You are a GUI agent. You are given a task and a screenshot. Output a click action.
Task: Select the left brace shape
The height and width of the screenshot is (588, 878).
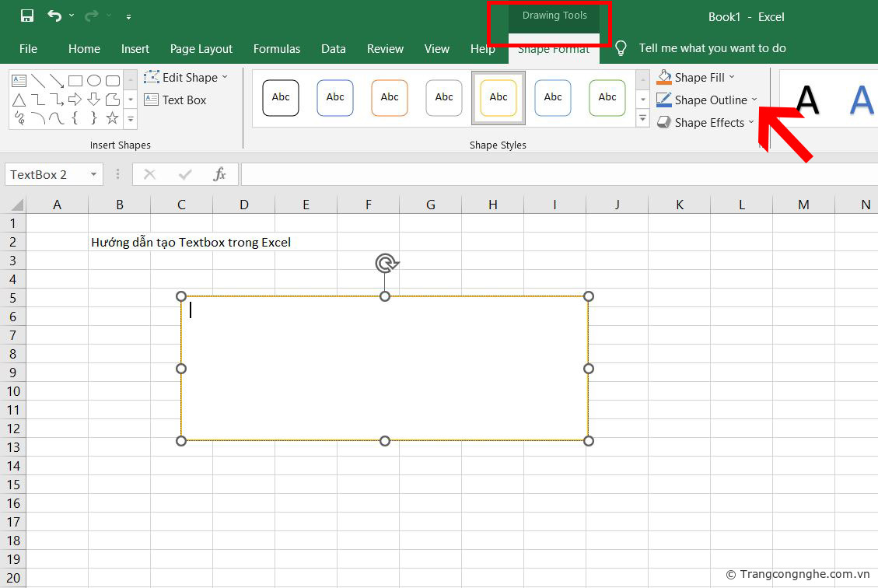coord(75,118)
